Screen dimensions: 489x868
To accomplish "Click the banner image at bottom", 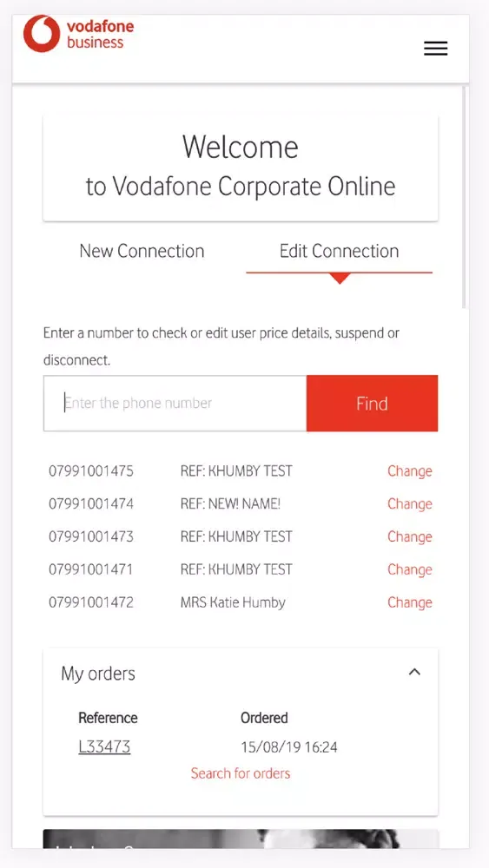I will click(x=241, y=838).
